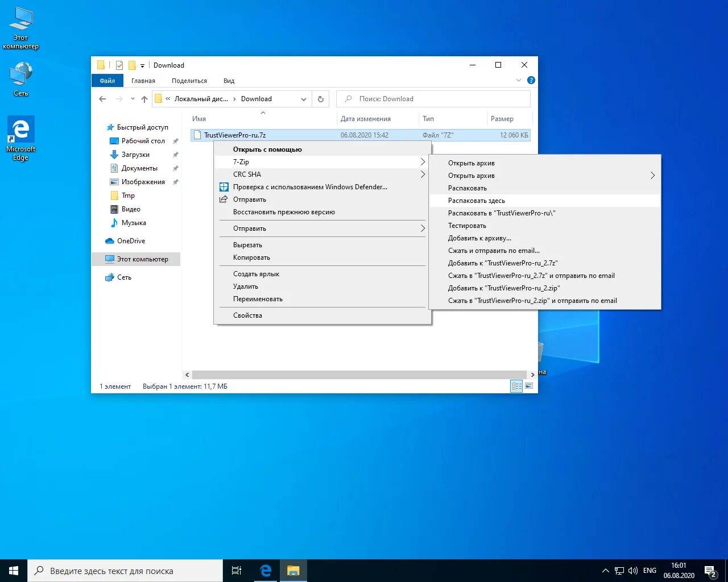728x582 pixels.
Task: Choose "Тестировать" in the 7-Zip submenu
Action: [x=545, y=226]
